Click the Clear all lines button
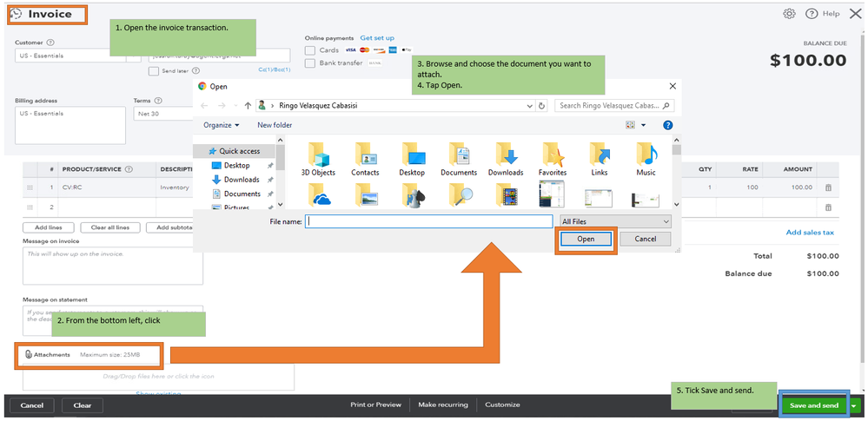This screenshot has width=868, height=421. (109, 227)
